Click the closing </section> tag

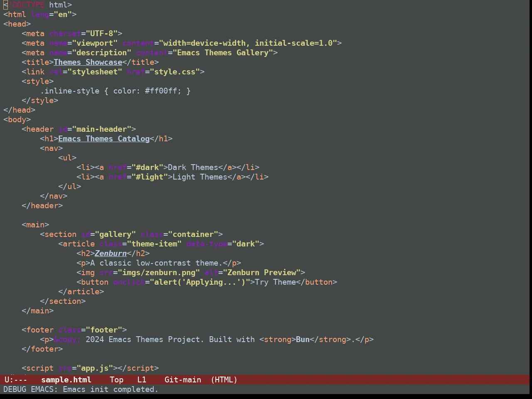[x=63, y=301]
